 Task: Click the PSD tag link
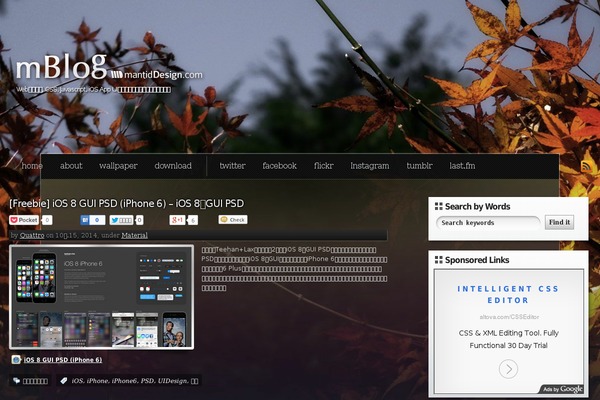(148, 381)
